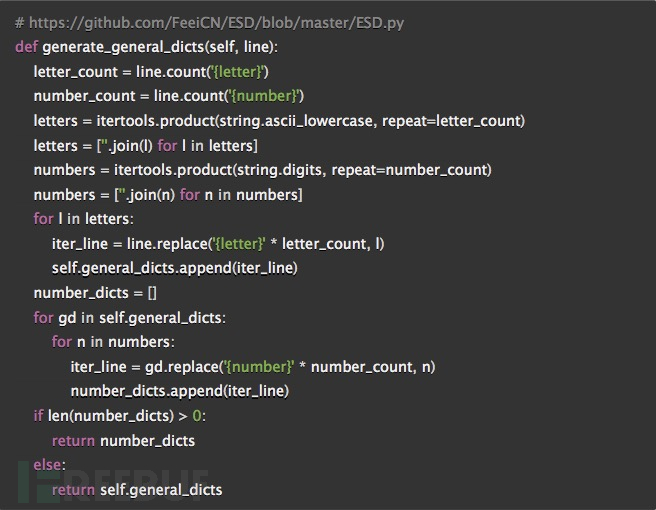Click 'return self.general_dicts' final line

point(137,489)
